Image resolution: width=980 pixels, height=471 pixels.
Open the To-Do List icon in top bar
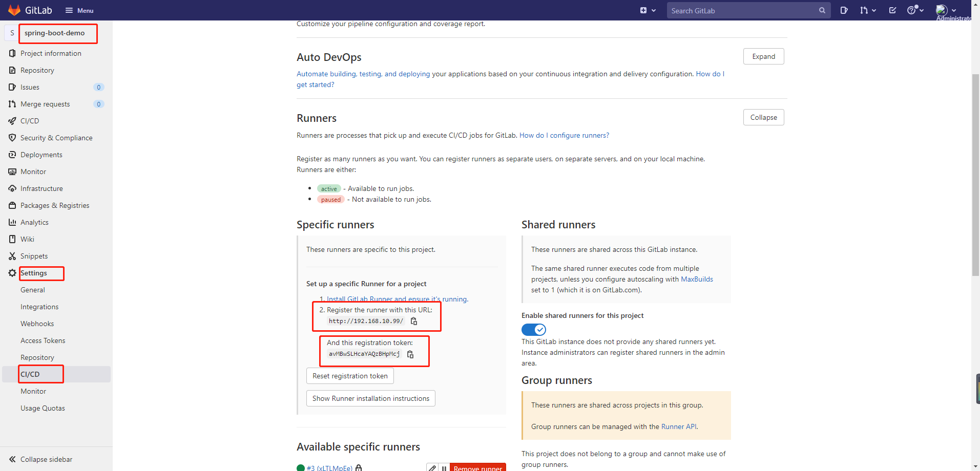pyautogui.click(x=892, y=10)
